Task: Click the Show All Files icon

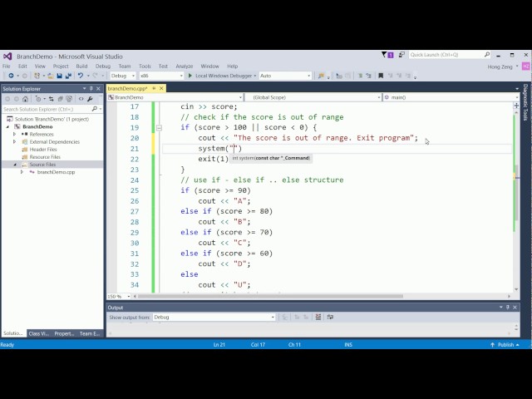Action: (69, 99)
